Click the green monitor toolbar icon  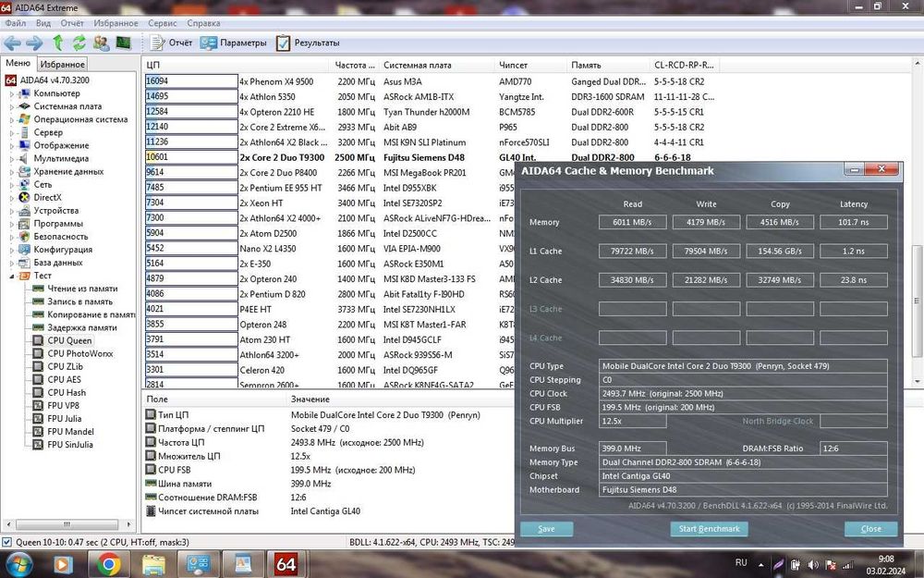coord(123,43)
